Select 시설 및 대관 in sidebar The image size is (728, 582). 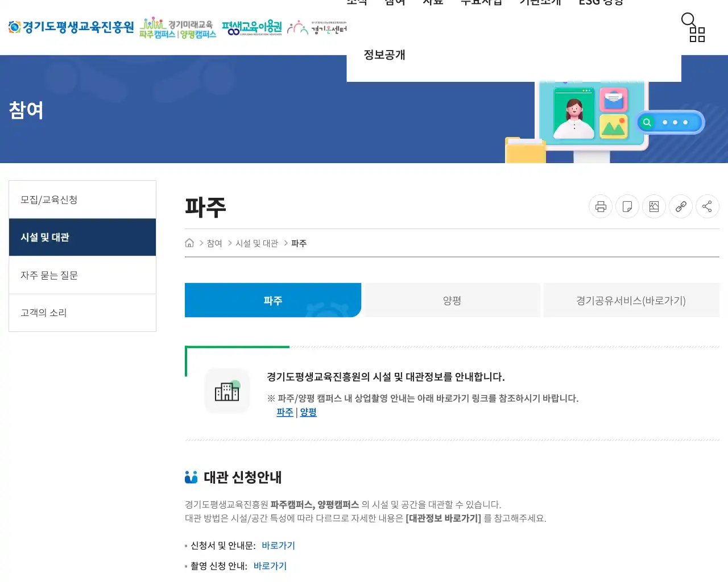(82, 237)
